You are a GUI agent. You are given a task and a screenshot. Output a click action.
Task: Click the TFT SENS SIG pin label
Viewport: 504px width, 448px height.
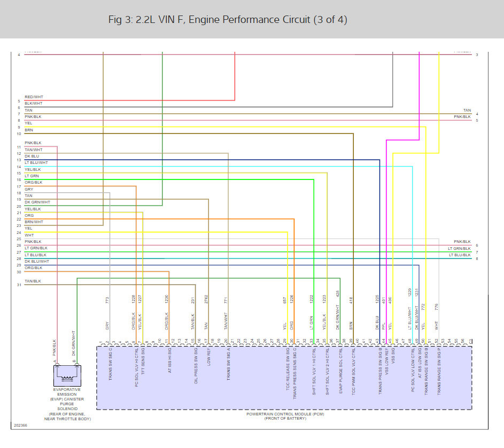click(143, 361)
